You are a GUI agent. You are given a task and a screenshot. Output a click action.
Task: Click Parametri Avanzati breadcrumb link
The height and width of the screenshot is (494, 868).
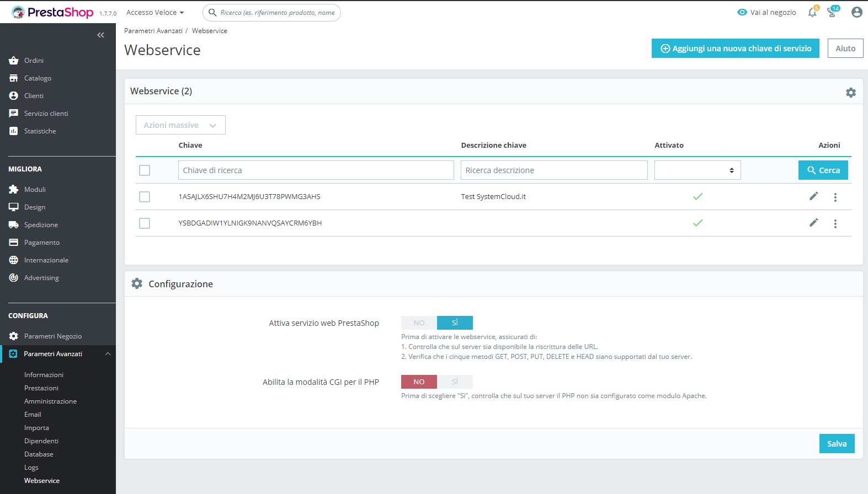(153, 31)
